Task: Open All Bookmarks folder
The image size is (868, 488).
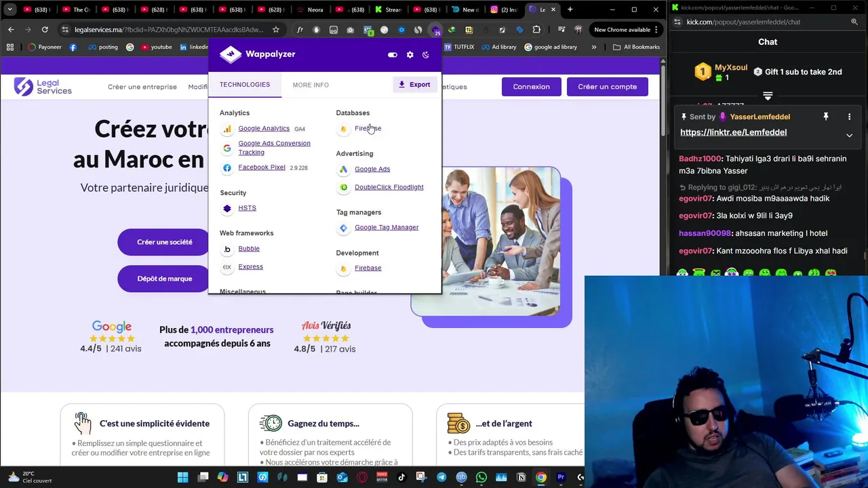Action: (x=636, y=47)
